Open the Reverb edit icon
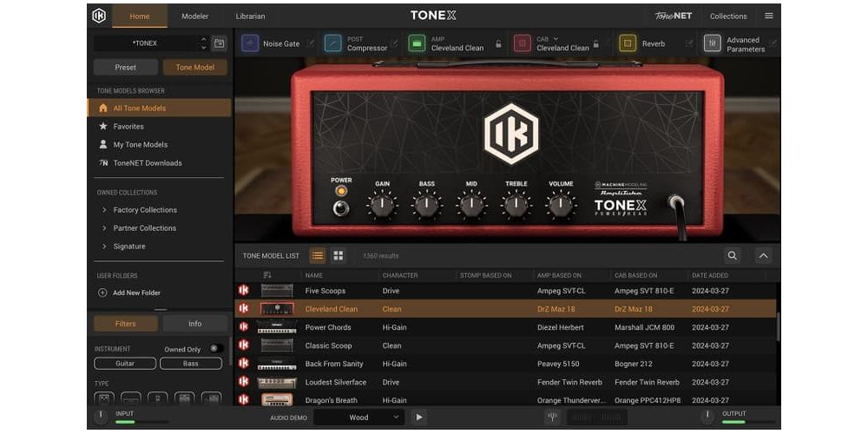Image resolution: width=868 pixels, height=434 pixels. [x=688, y=43]
